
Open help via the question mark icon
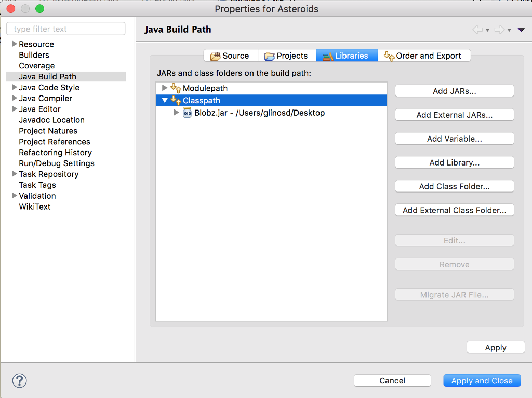tap(19, 380)
